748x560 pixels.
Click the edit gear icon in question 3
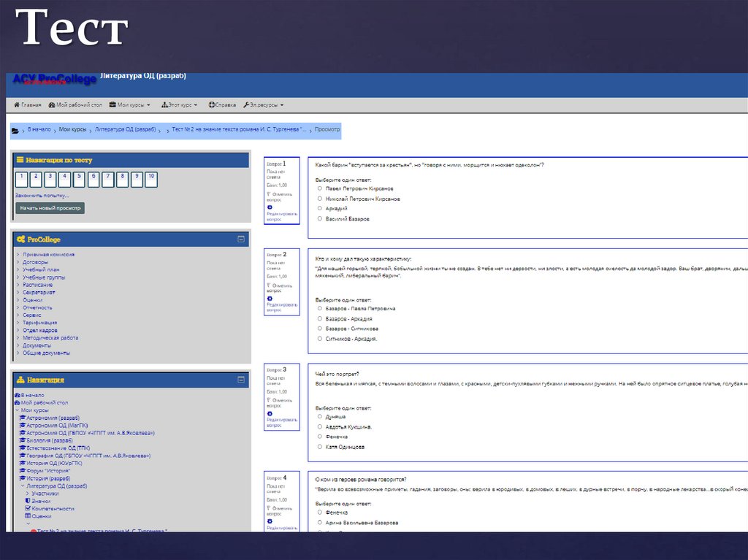click(x=270, y=412)
